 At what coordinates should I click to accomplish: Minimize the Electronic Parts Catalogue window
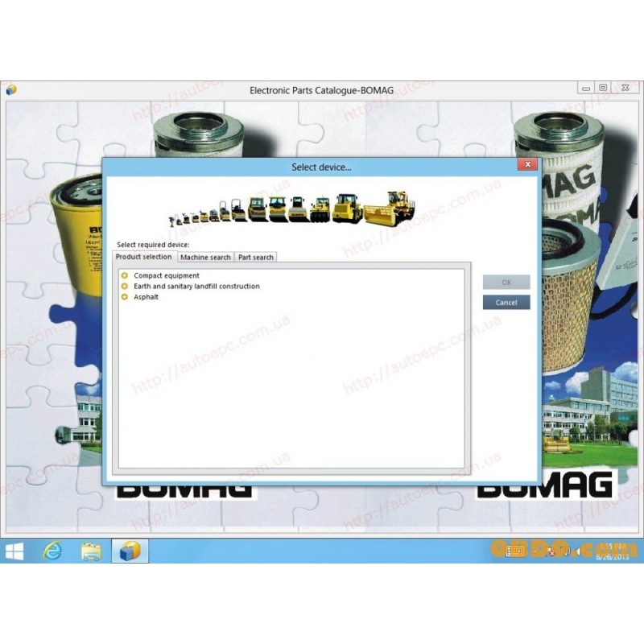tap(586, 88)
